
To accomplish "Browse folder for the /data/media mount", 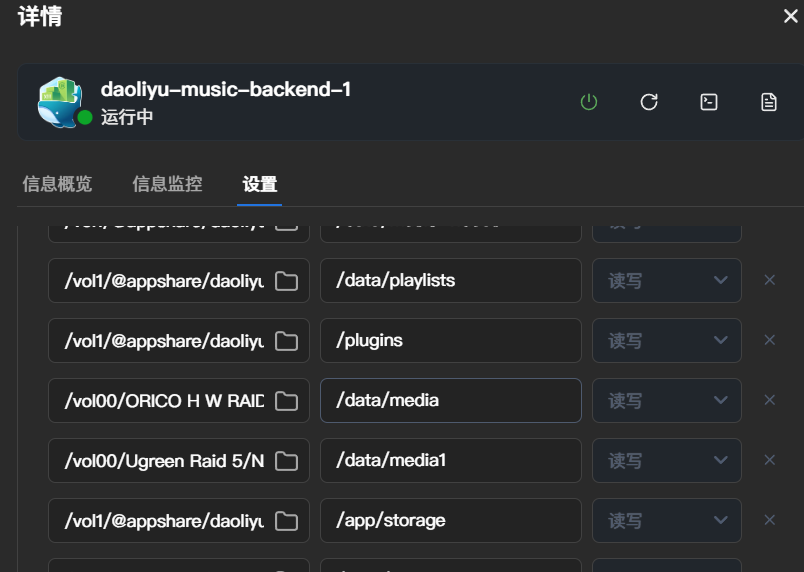I will click(x=287, y=401).
